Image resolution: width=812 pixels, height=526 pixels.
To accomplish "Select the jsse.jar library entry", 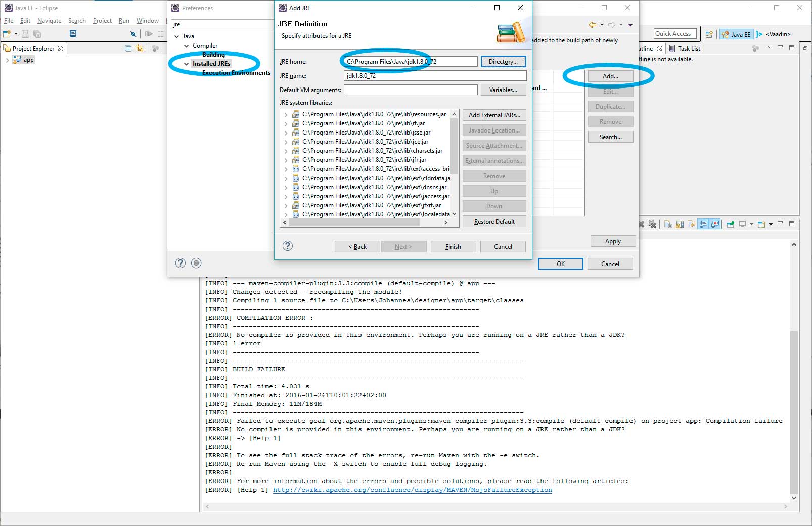I will [x=366, y=133].
